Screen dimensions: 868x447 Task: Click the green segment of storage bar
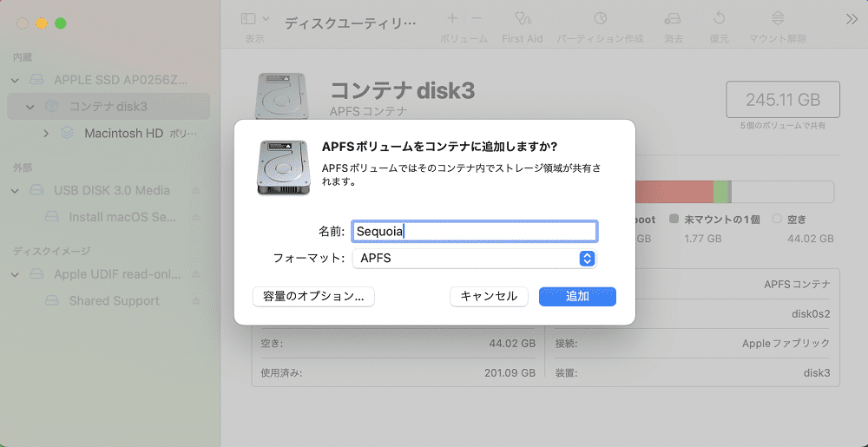(x=720, y=192)
